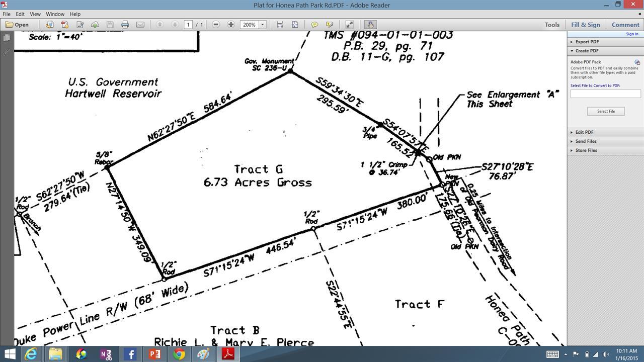Click the Select File button
This screenshot has width=644, height=362.
point(606,111)
